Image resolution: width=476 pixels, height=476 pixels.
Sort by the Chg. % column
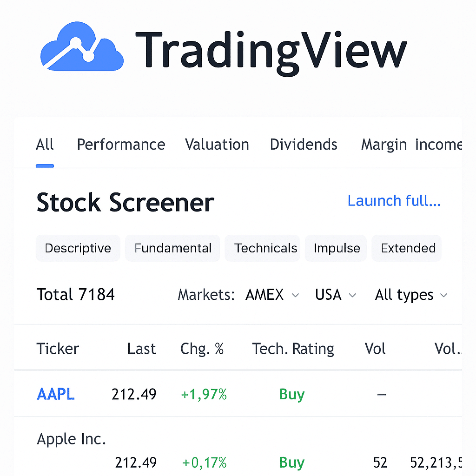click(x=203, y=349)
